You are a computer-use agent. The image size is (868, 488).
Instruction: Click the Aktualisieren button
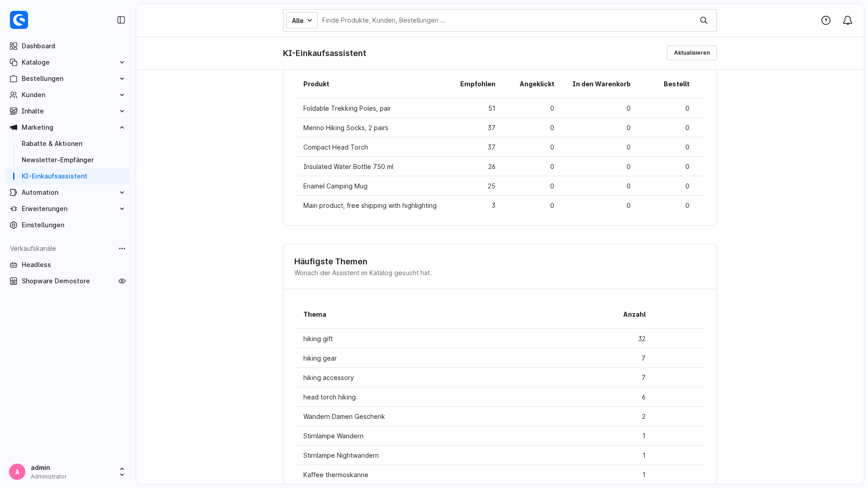(x=692, y=53)
